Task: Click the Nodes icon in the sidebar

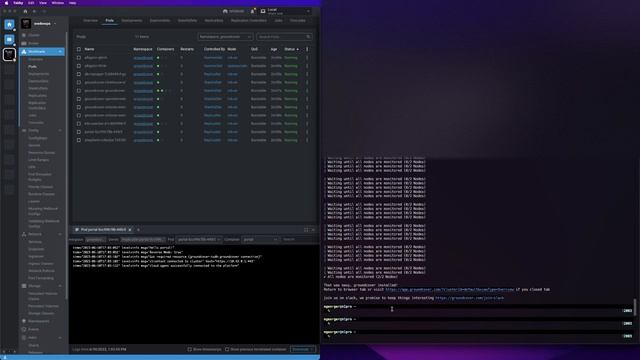Action: click(24, 43)
